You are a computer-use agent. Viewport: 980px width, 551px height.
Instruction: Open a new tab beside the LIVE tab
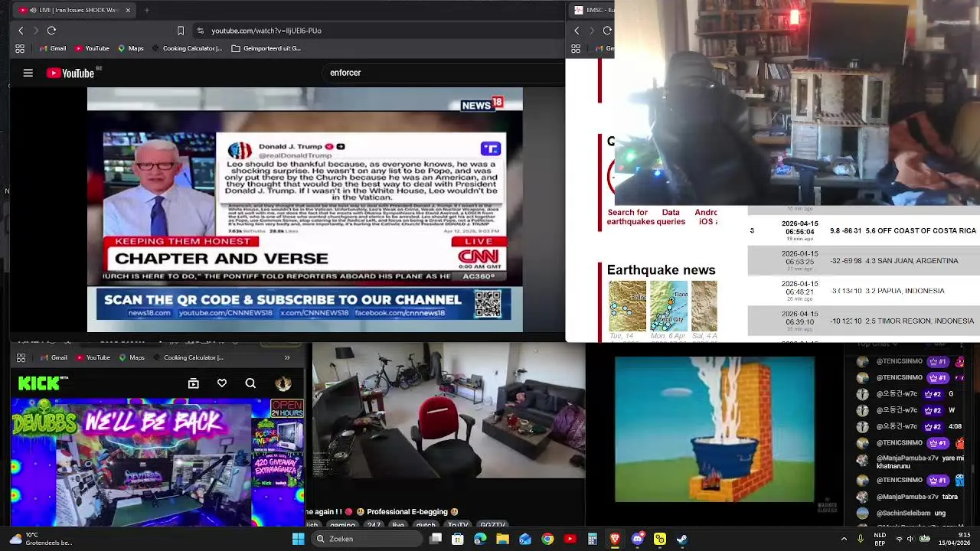(146, 10)
